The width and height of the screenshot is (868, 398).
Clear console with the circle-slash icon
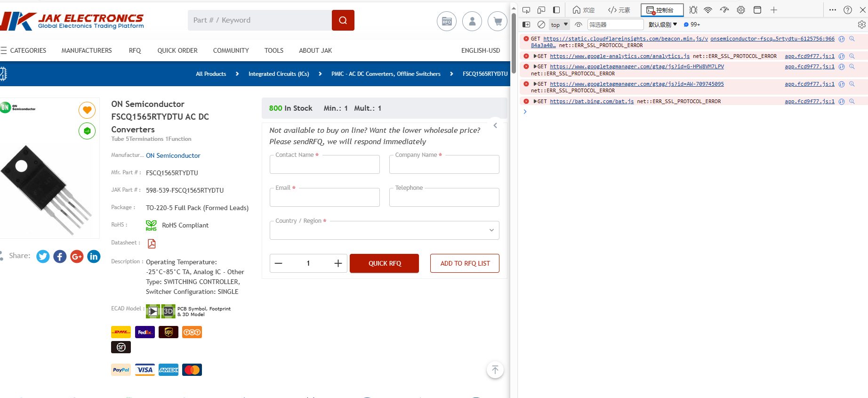541,24
